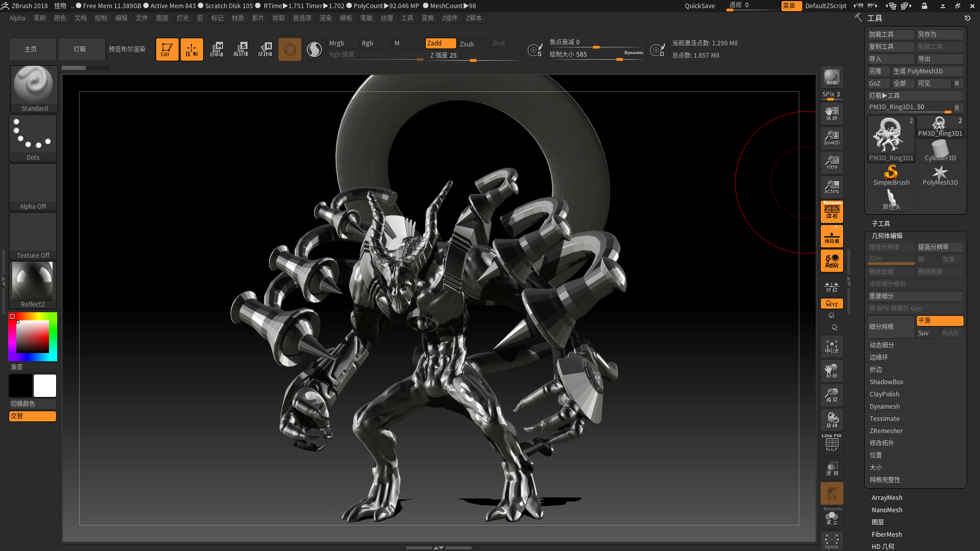Image resolution: width=980 pixels, height=551 pixels.
Task: Click the Edit mode icon
Action: click(x=167, y=49)
